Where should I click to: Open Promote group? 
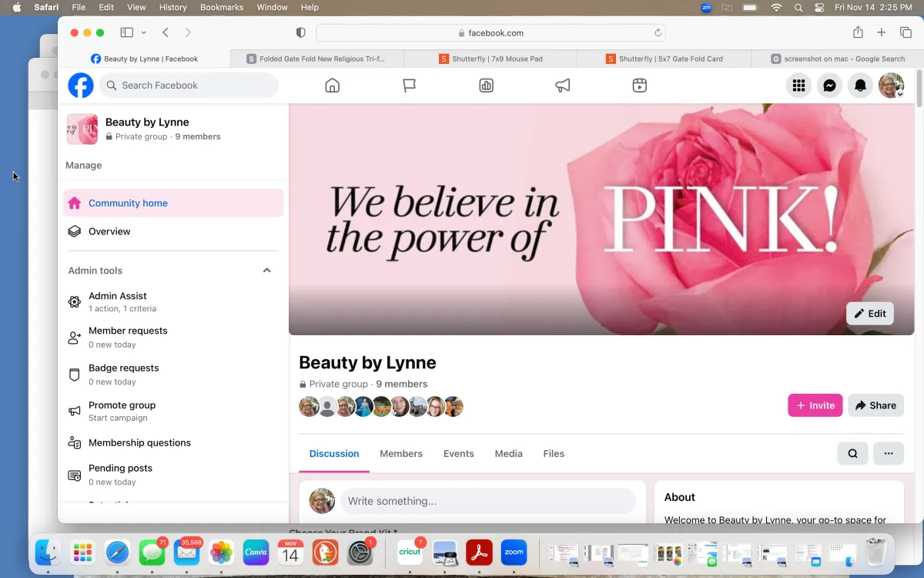pos(173,411)
